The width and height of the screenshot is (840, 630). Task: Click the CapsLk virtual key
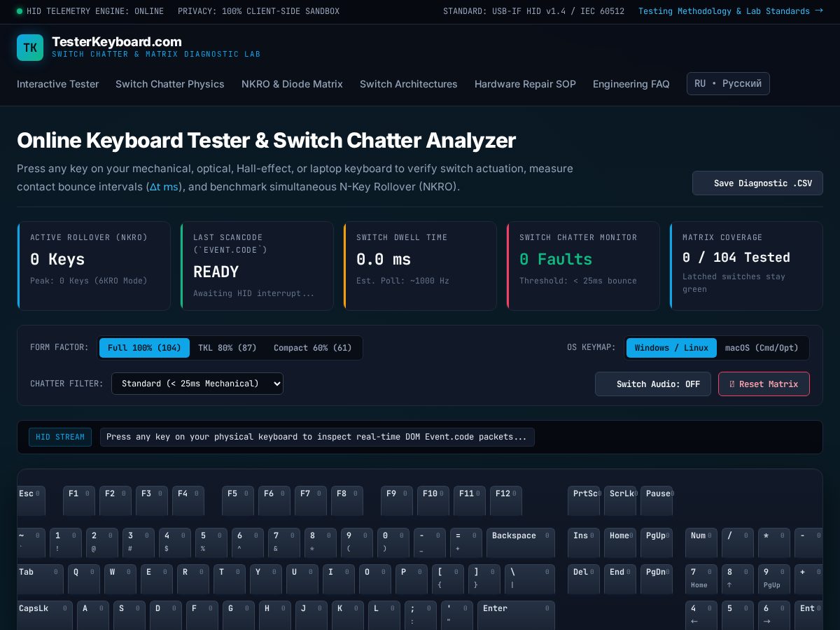coord(45,615)
